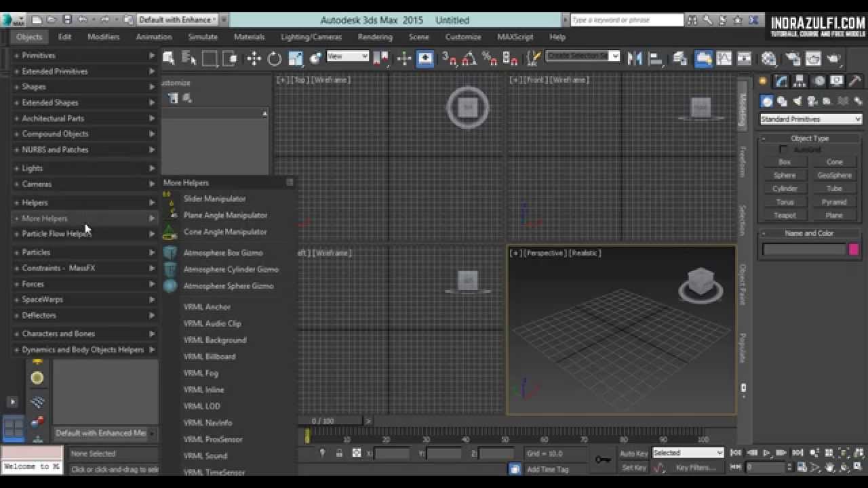Viewport: 868px width, 488px height.
Task: Toggle the Angle Snap icon
Action: point(469,59)
